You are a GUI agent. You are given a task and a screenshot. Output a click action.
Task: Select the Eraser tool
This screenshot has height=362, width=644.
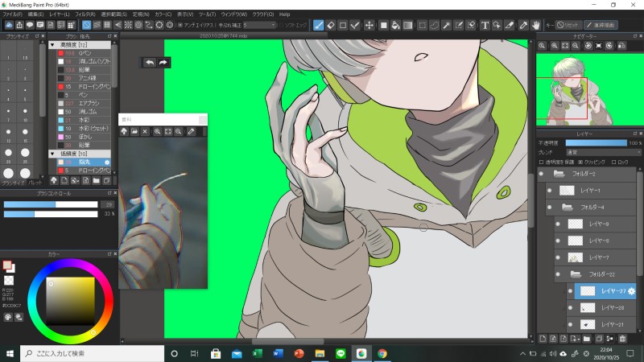coord(331,25)
